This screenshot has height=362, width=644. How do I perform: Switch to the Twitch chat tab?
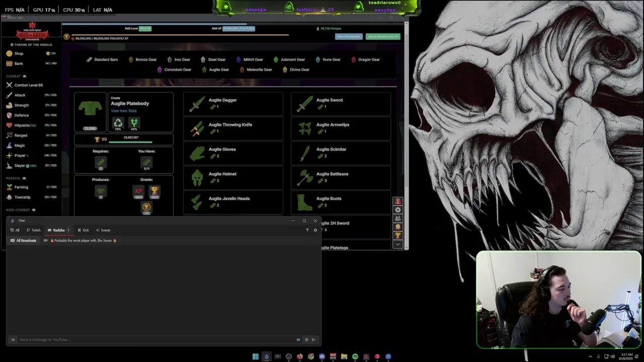(x=34, y=230)
